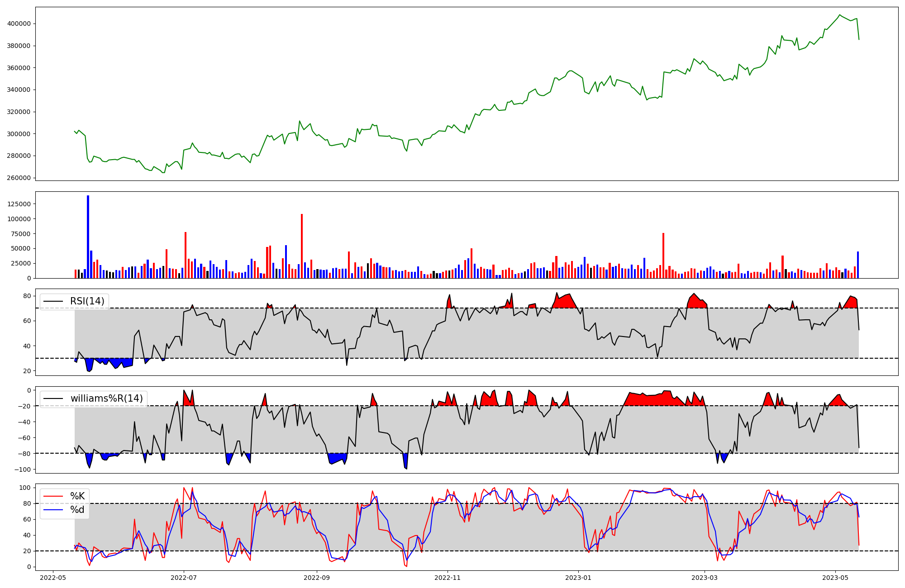Click the 2023-01 date tick label
The height and width of the screenshot is (588, 905).
[578, 578]
